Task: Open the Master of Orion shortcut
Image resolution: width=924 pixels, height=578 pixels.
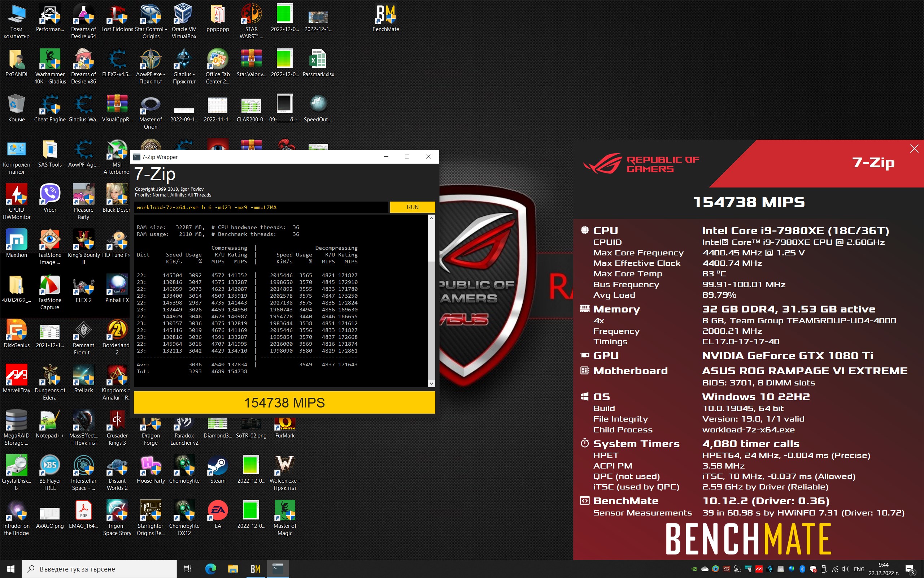Action: coord(151,112)
